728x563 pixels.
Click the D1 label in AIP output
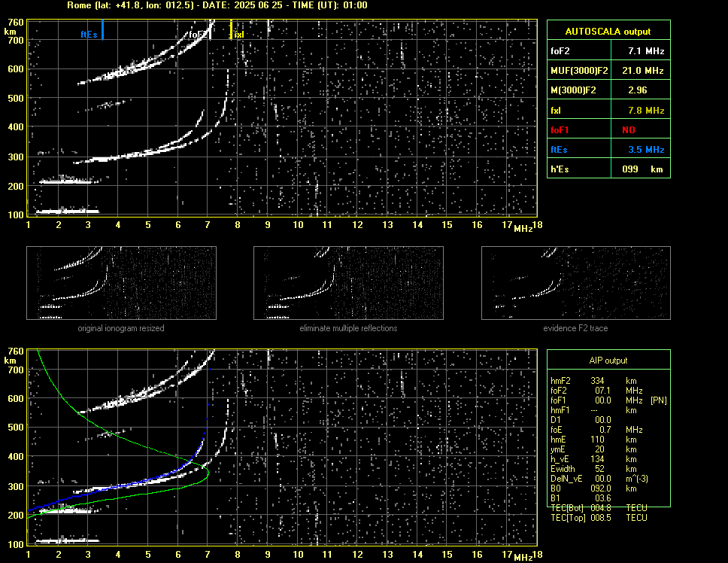coord(555,420)
